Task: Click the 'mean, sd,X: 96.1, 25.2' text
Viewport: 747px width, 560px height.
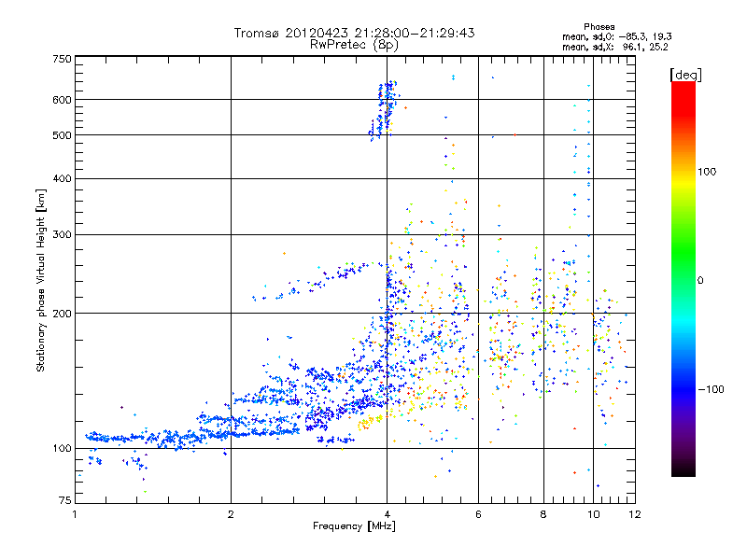Action: [x=615, y=47]
